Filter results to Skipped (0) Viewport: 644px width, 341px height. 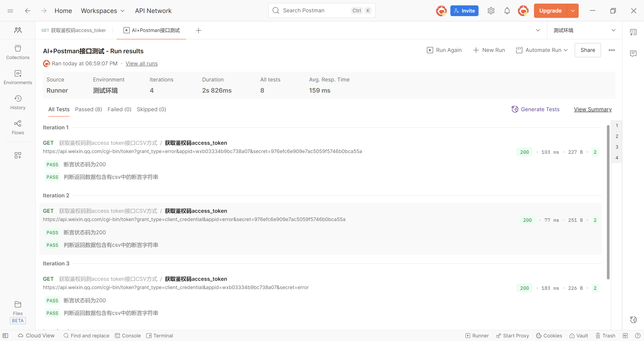click(x=151, y=109)
